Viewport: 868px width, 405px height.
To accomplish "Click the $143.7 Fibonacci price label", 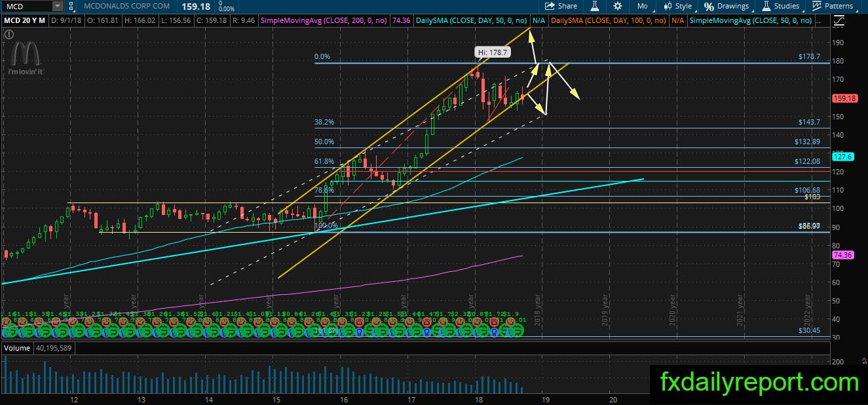I will [809, 122].
